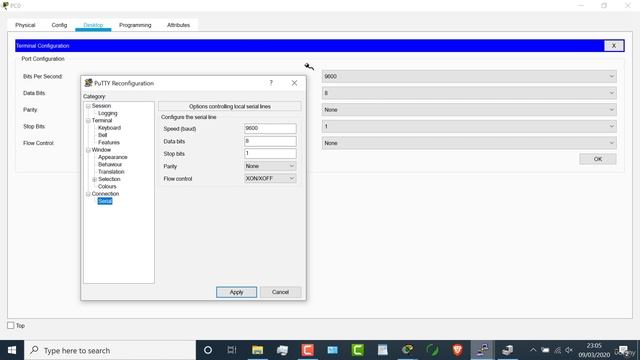The height and width of the screenshot is (360, 640).
Task: Toggle the Top checkbox
Action: tap(11, 325)
